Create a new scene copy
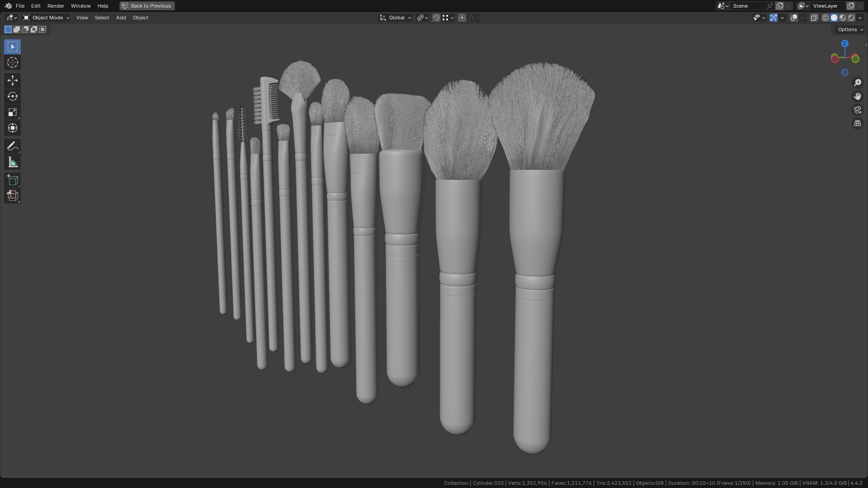The height and width of the screenshot is (488, 868). click(x=780, y=6)
